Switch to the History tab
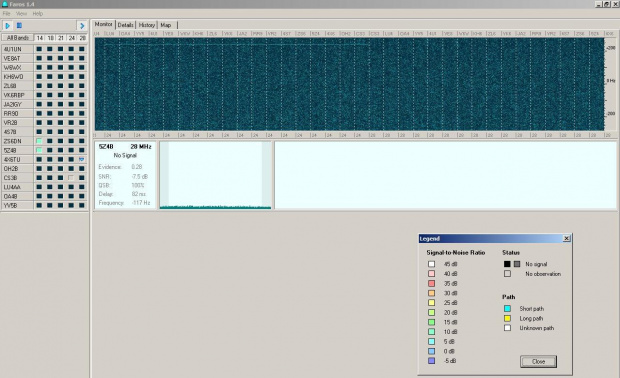620x378 pixels. pos(147,25)
